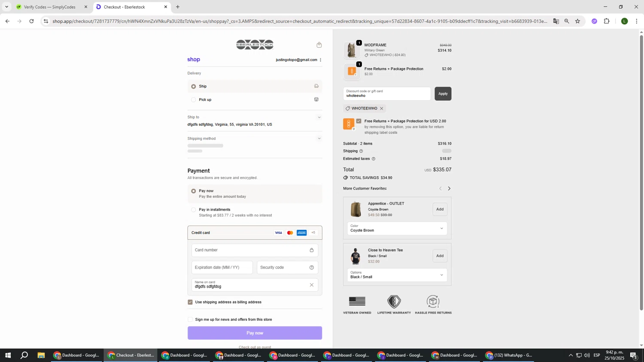Open the notifications center icon

(634, 355)
